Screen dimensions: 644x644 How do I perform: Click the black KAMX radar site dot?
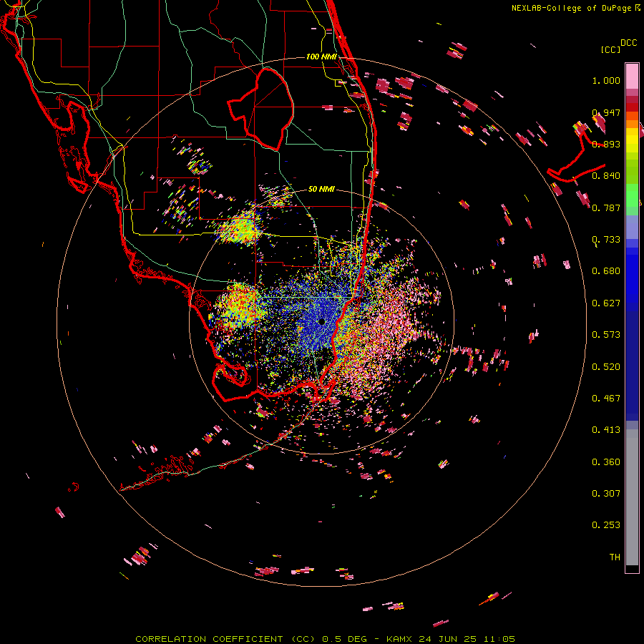tap(321, 321)
